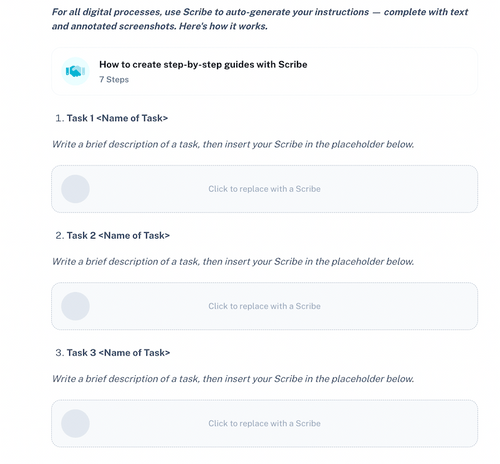This screenshot has height=464, width=500.
Task: Click the 'For all digital processes' intro line
Action: pyautogui.click(x=260, y=12)
